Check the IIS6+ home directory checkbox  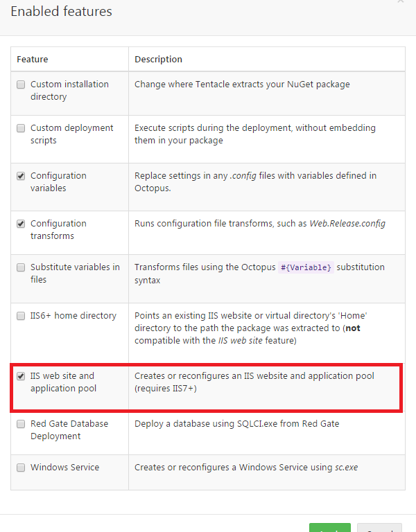click(21, 316)
